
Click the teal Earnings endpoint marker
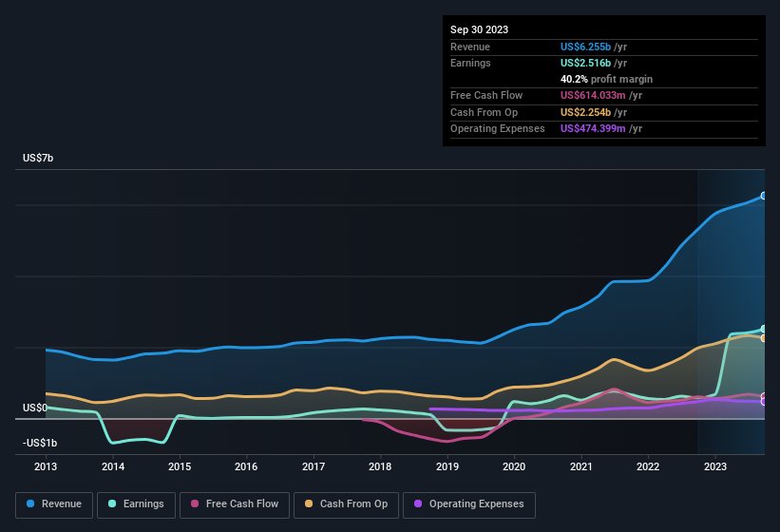764,329
